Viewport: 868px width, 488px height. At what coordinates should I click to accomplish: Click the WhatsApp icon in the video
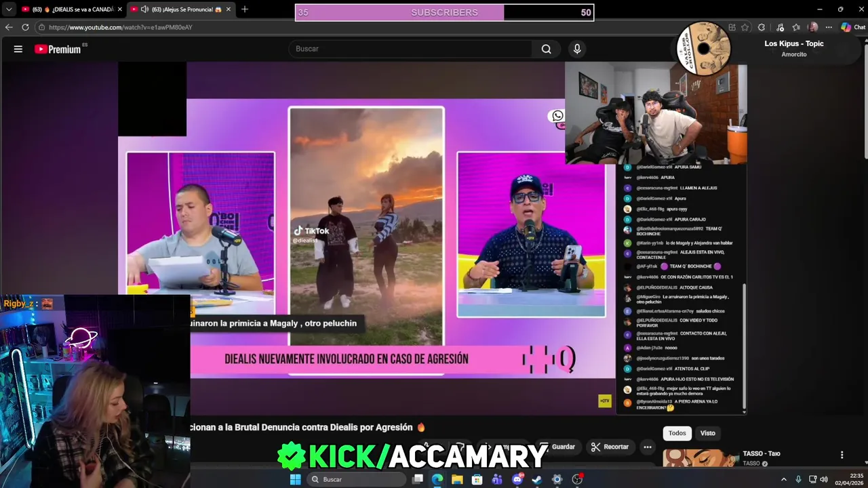557,116
